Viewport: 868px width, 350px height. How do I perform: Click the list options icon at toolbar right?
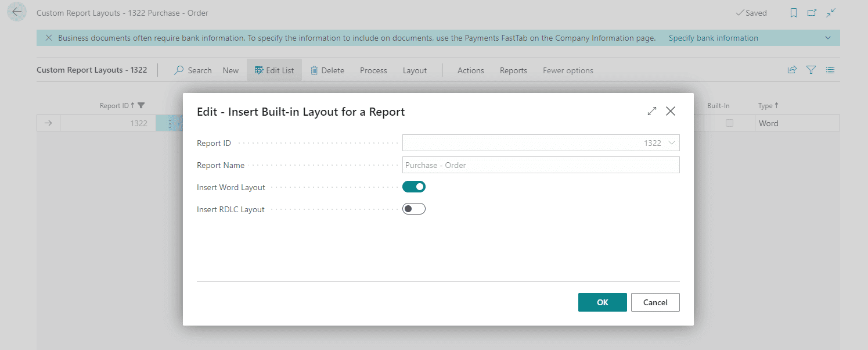click(x=830, y=70)
